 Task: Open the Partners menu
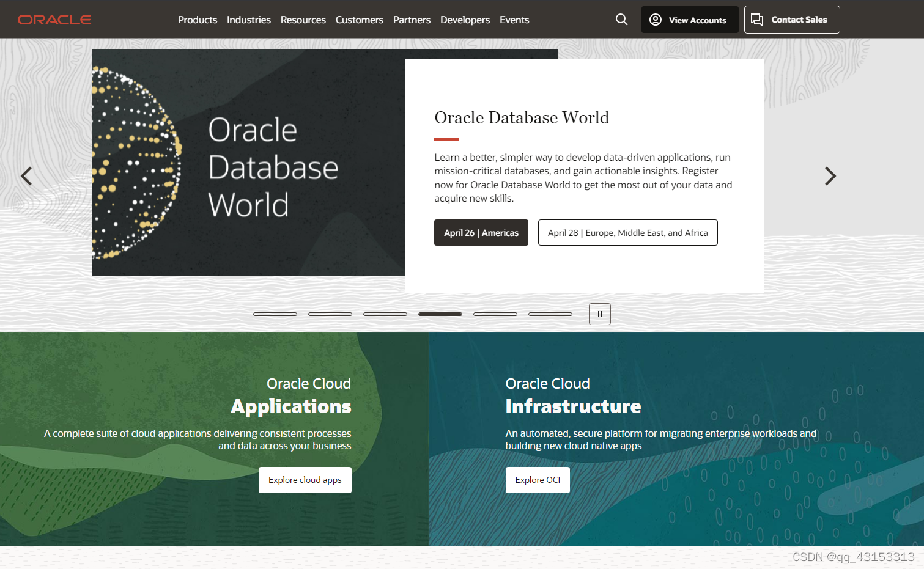tap(412, 20)
